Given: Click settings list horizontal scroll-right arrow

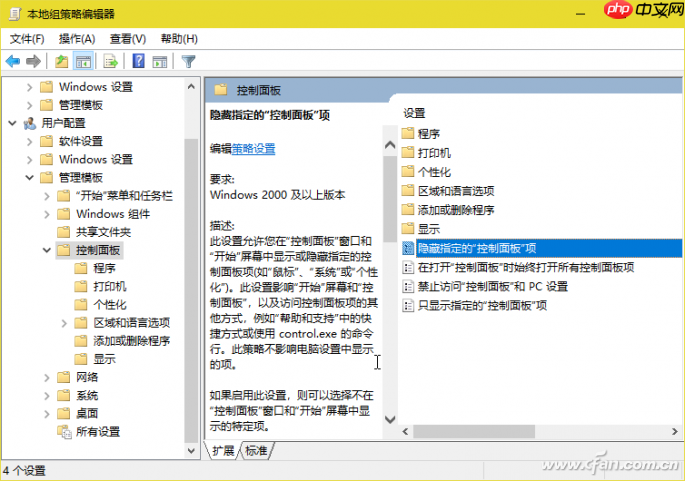Looking at the screenshot, I should click(675, 432).
